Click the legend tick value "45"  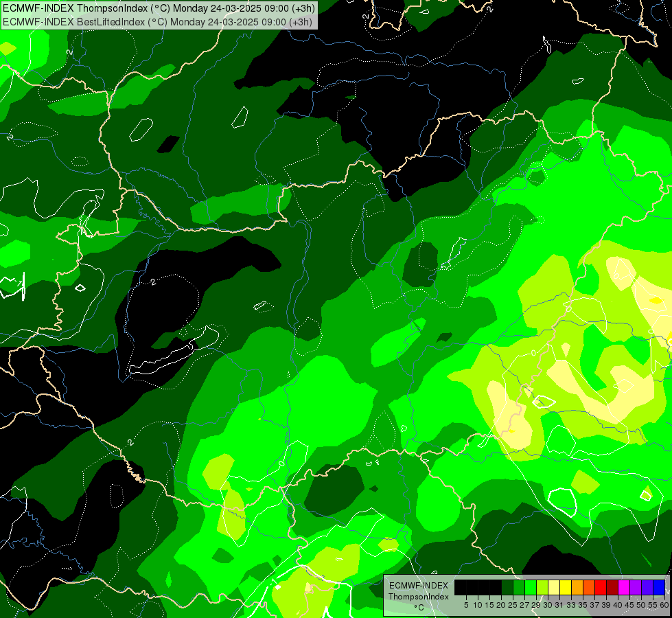[x=629, y=605]
